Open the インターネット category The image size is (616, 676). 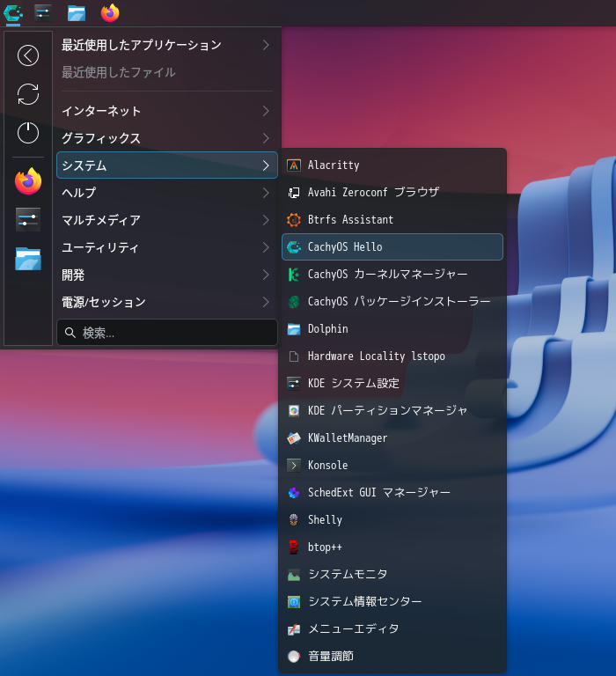pyautogui.click(x=167, y=111)
